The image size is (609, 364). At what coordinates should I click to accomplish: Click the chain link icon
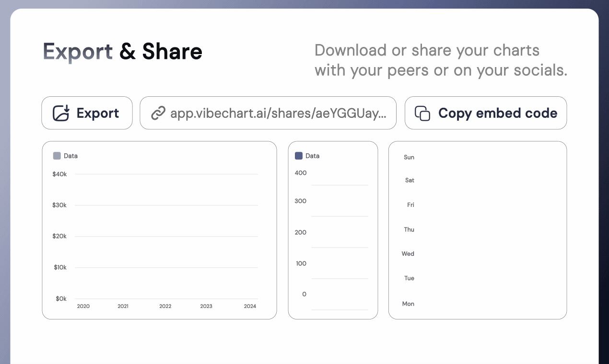pos(158,113)
